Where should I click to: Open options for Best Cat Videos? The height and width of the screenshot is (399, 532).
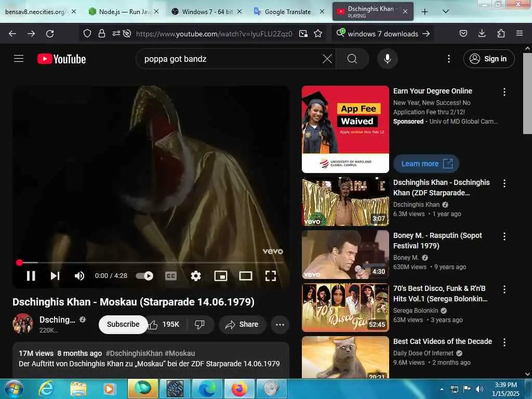(504, 342)
